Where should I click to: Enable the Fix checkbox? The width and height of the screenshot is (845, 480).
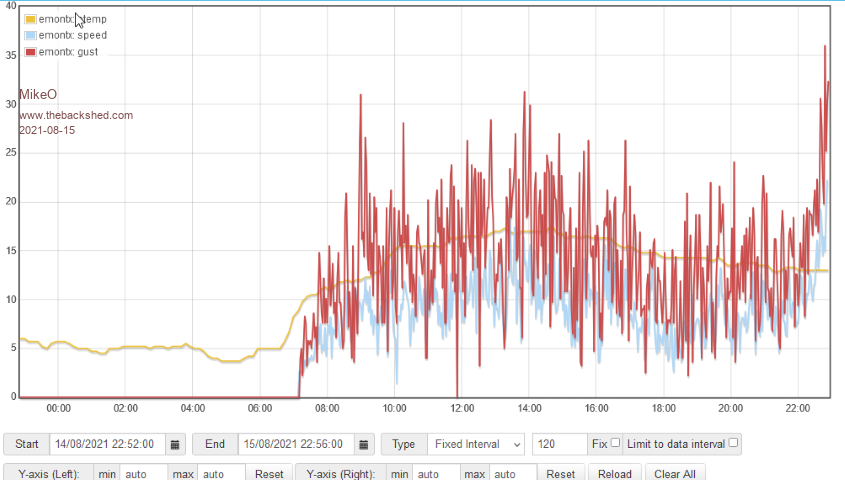coord(615,443)
